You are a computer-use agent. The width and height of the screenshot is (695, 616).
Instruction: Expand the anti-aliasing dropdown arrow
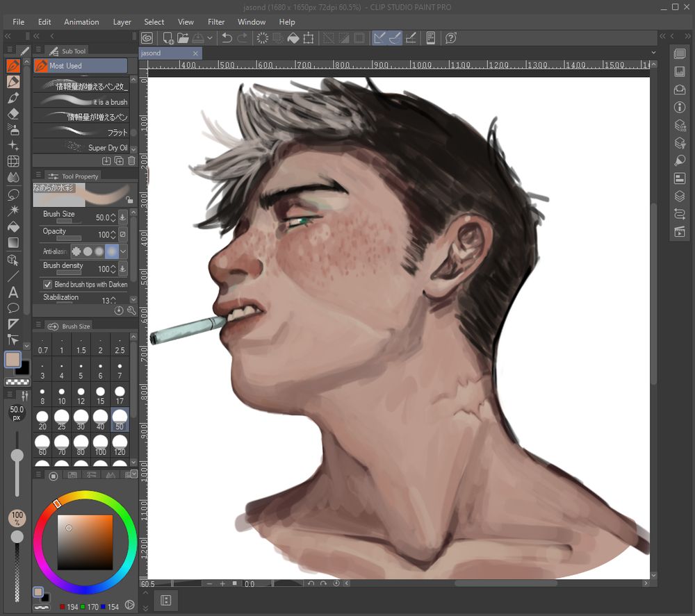pyautogui.click(x=123, y=251)
